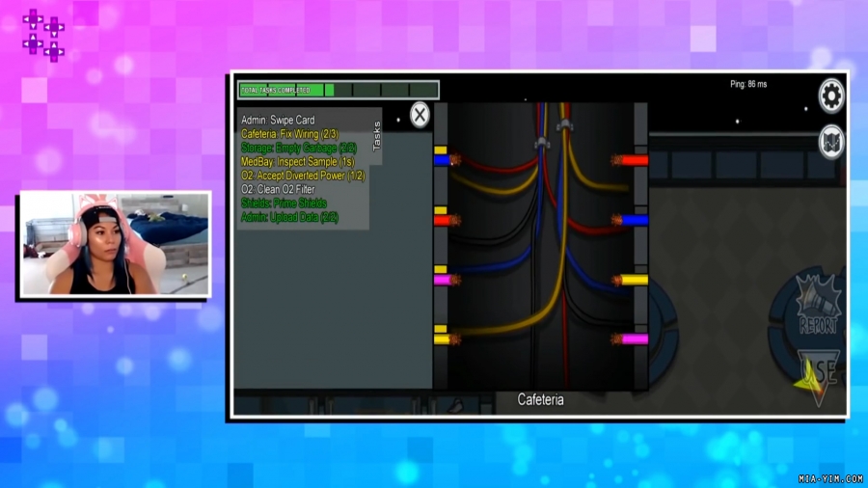Image resolution: width=868 pixels, height=488 pixels.
Task: Click the Total Tasks Completed progress bar
Action: [x=339, y=90]
